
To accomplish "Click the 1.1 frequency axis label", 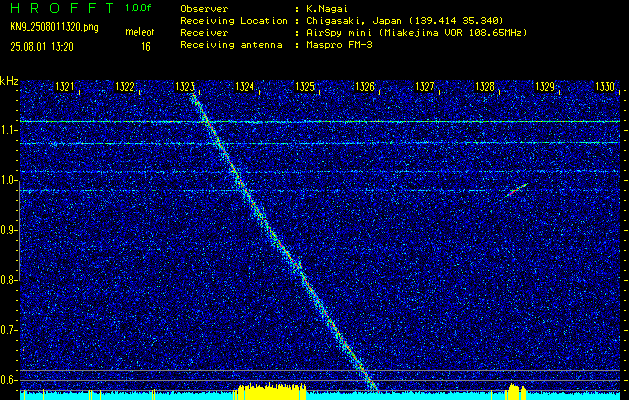I will point(8,130).
